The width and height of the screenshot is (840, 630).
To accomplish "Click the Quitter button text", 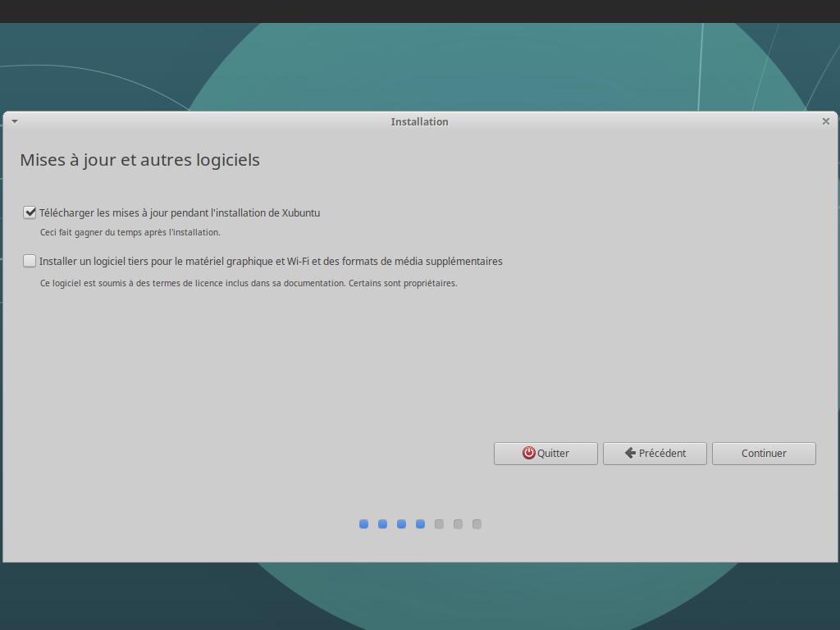I will tap(553, 453).
